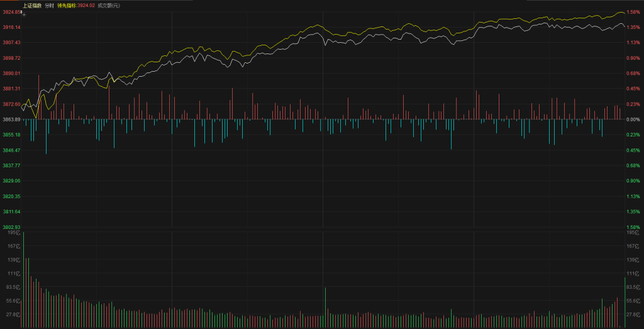Click the last green volume bar at far right
Viewport: 644px width, 329px height.
click(625, 302)
